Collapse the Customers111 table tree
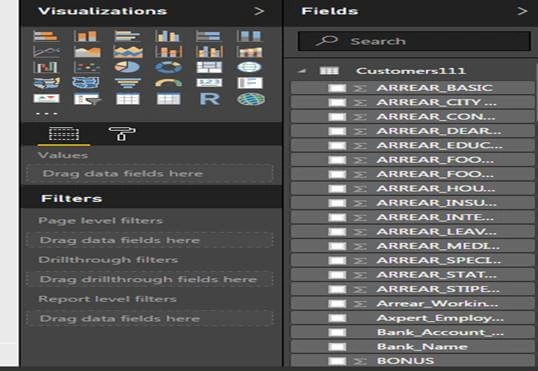This screenshot has width=538, height=371. coord(302,71)
